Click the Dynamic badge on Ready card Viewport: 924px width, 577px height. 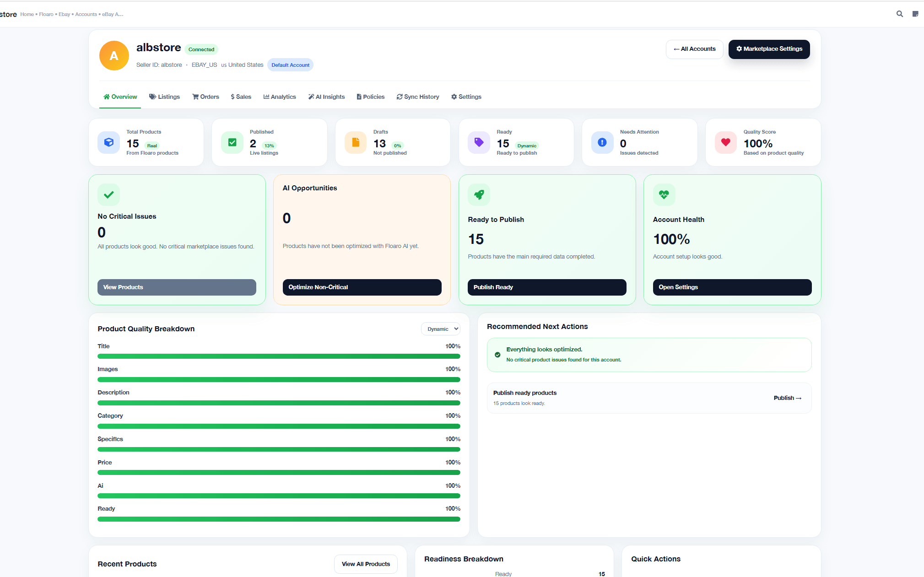527,146
